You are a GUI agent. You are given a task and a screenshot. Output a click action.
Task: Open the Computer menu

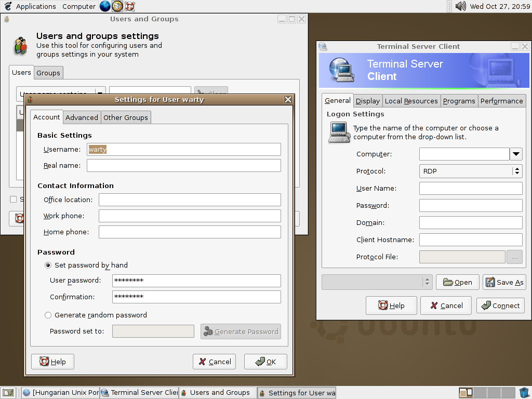tap(79, 6)
